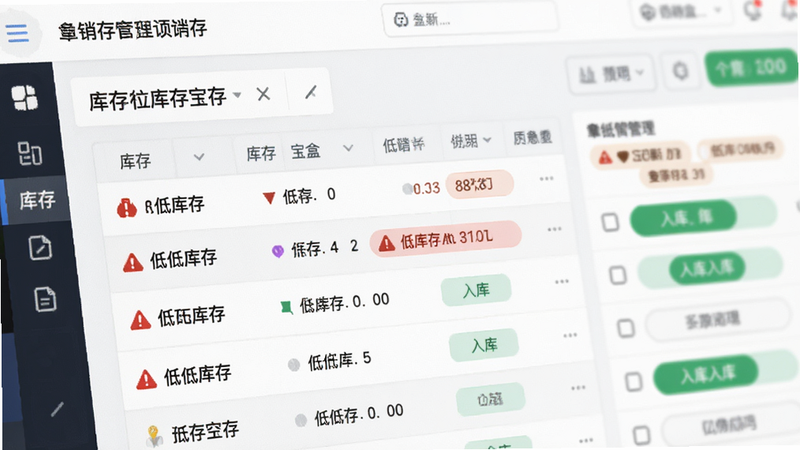
Task: Select the row name 抵存空存
Action: click(x=205, y=432)
